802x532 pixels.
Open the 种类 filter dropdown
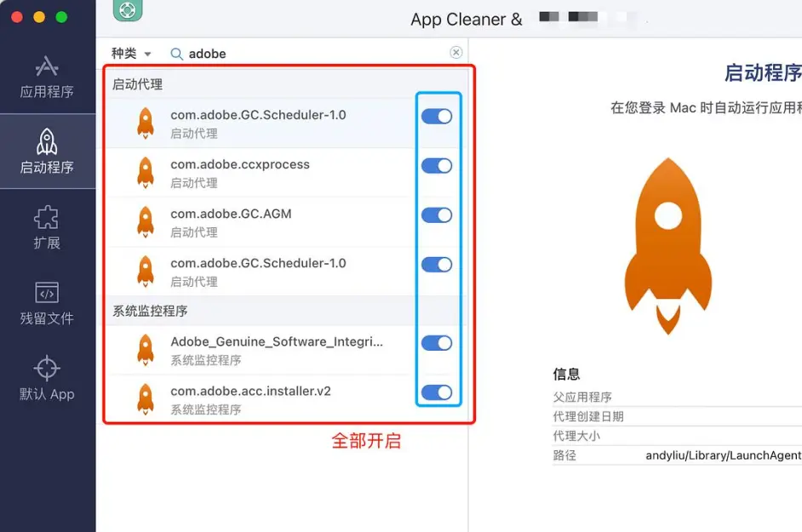pyautogui.click(x=128, y=53)
